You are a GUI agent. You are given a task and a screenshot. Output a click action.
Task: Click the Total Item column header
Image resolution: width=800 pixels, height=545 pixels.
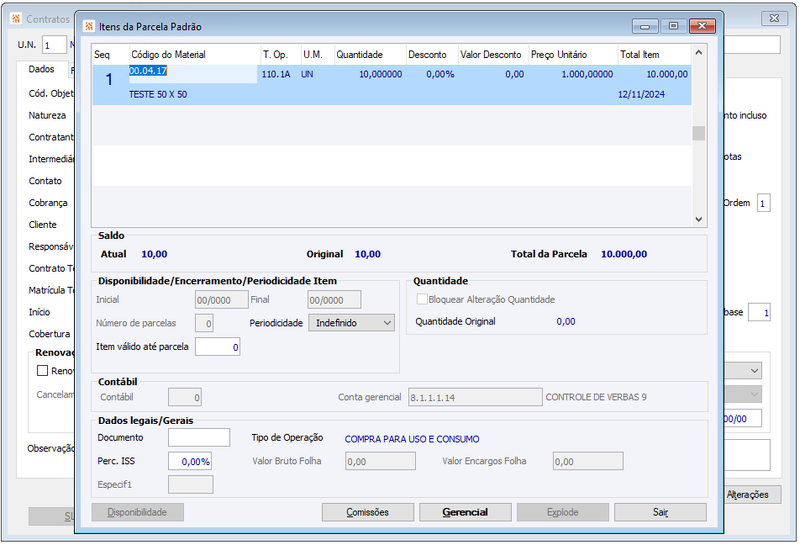655,55
